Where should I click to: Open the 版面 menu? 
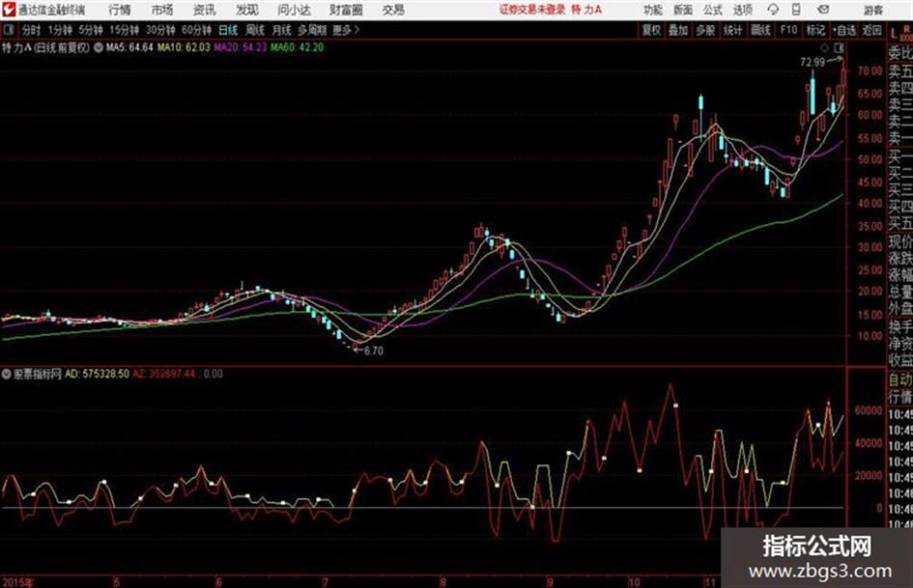point(682,10)
